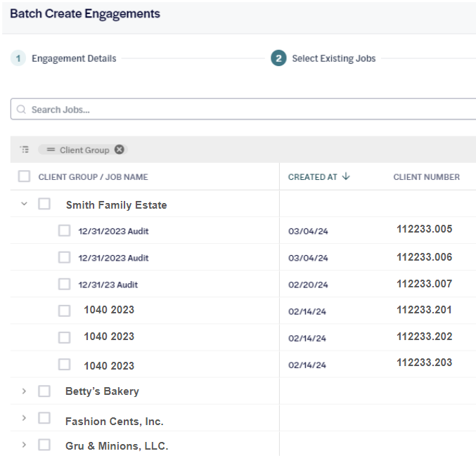Click the search magnifier icon
The width and height of the screenshot is (476, 456).
[21, 109]
